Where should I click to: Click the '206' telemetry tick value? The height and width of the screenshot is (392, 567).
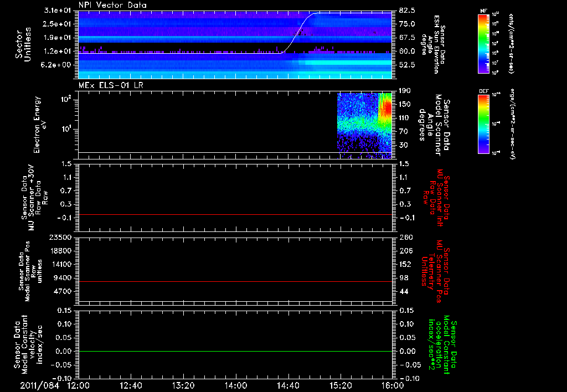coord(405,251)
